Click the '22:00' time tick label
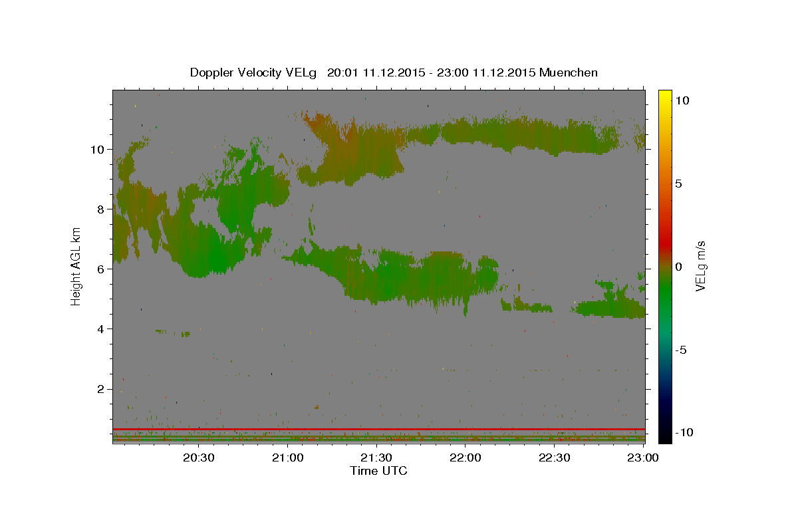The image size is (798, 532). (465, 458)
